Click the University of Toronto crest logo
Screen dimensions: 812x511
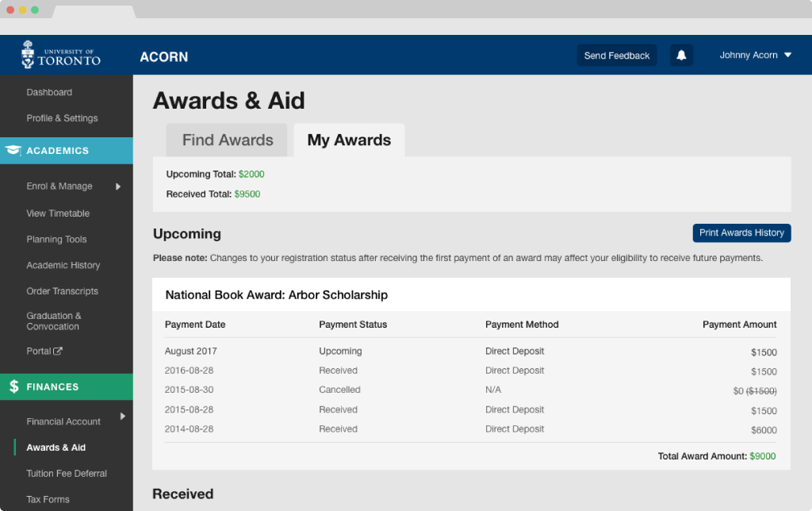click(x=29, y=54)
